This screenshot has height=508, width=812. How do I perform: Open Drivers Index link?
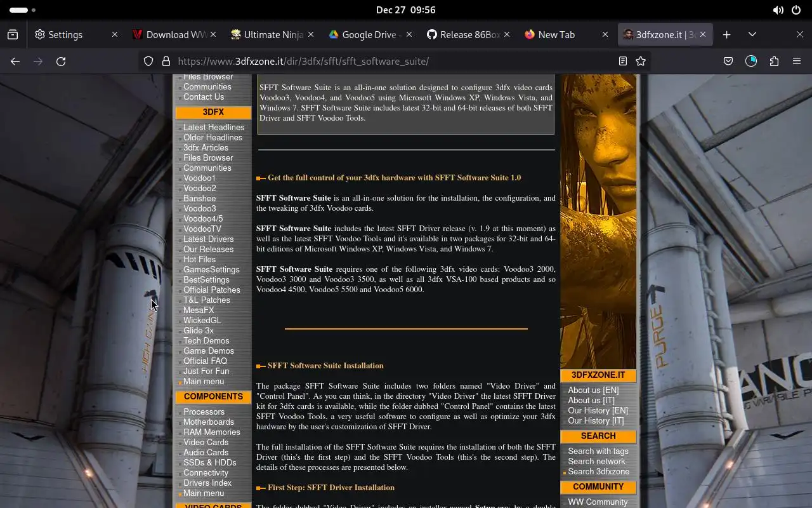tap(207, 483)
